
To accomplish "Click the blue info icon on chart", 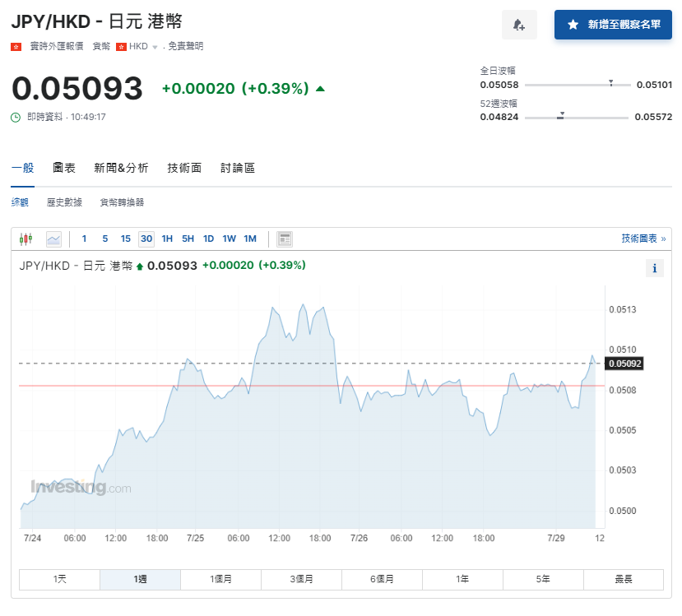I will pos(655,268).
